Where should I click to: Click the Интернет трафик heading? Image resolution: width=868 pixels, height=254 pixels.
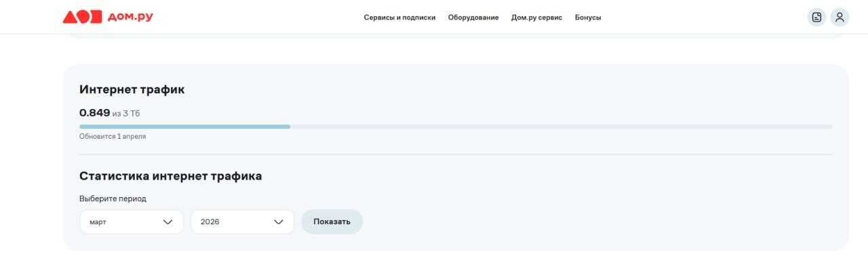(132, 89)
